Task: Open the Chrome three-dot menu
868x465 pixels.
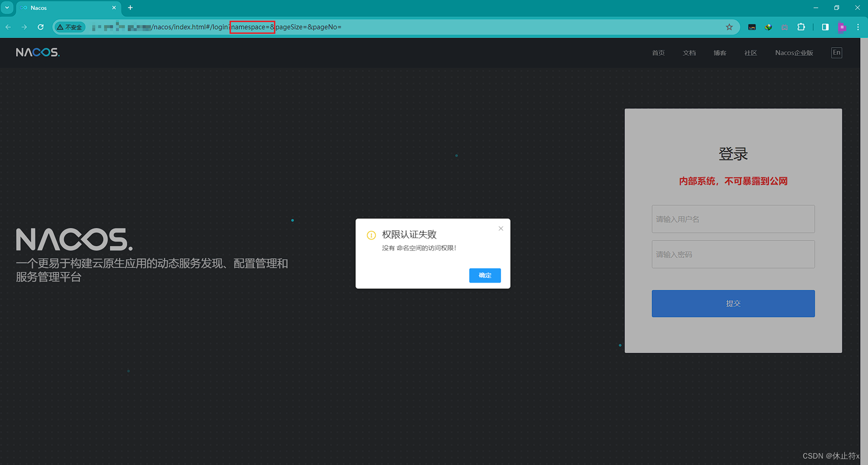Action: coord(858,27)
